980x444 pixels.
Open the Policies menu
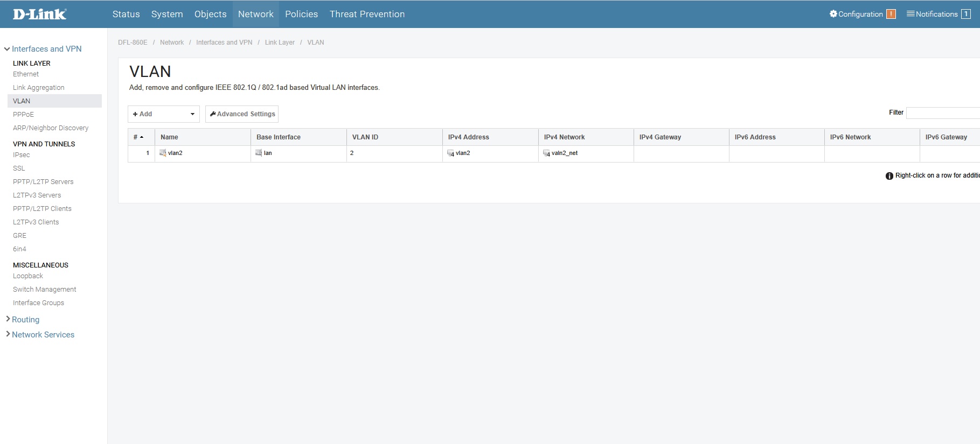301,14
